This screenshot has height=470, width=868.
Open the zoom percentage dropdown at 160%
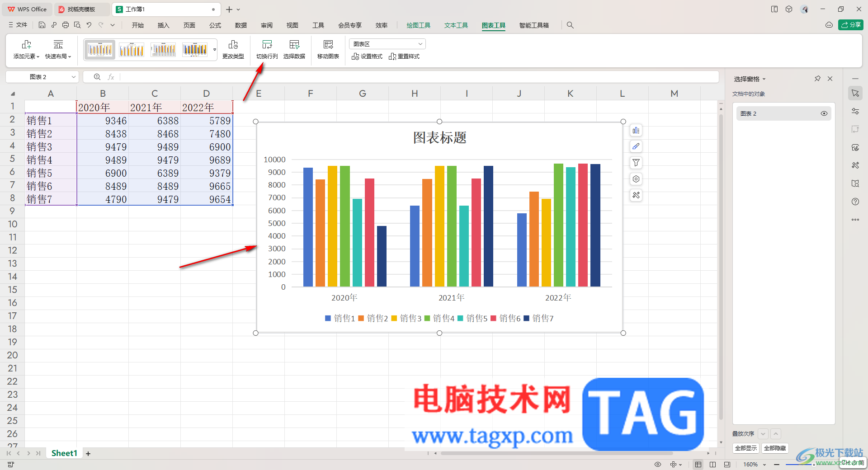point(764,465)
